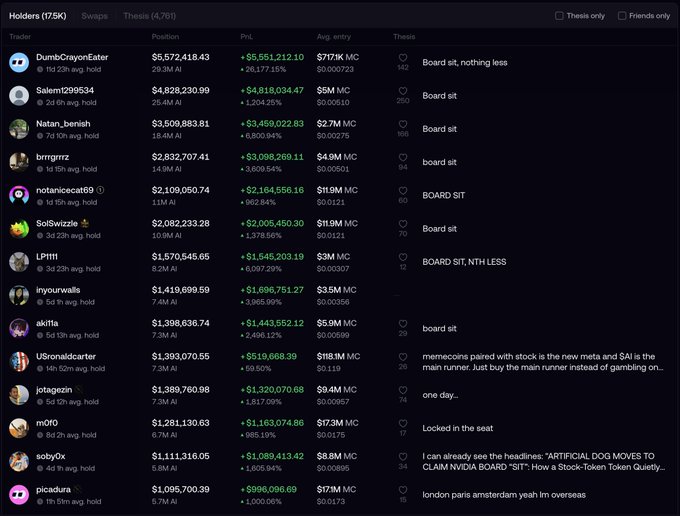
Task: Open aki11a trader profile
Action: (47, 323)
